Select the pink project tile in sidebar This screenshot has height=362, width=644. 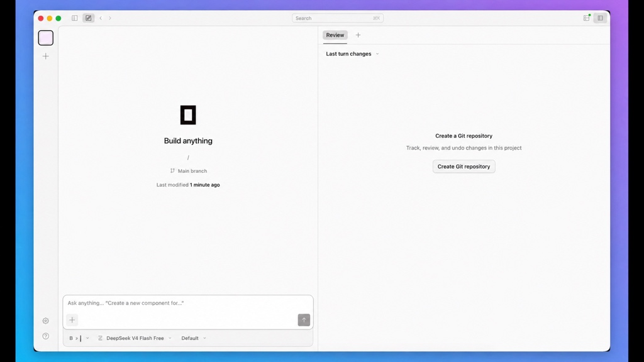45,38
